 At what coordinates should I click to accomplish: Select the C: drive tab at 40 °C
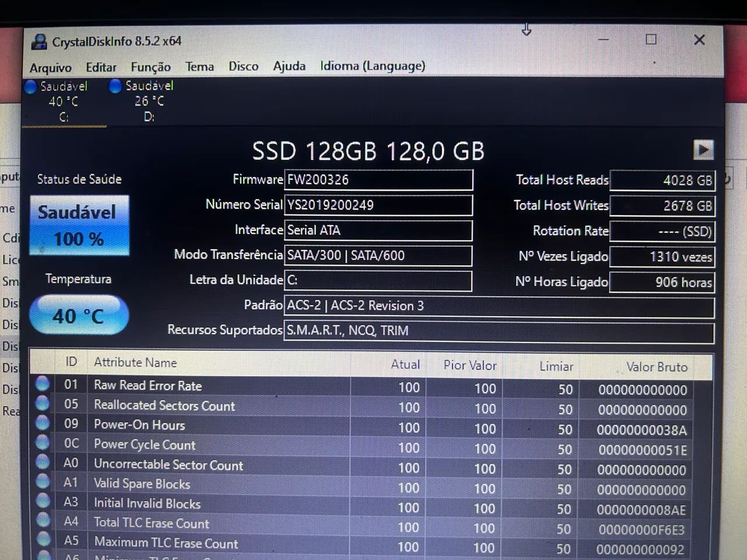pos(64,101)
